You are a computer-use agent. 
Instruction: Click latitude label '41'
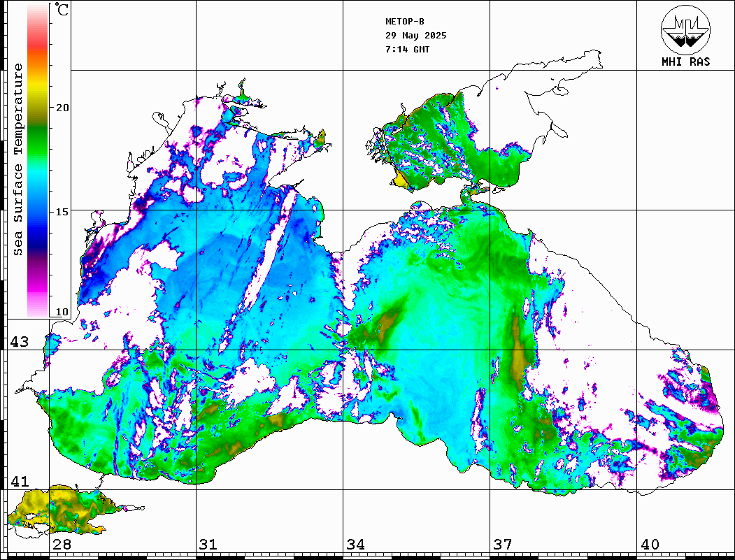(20, 482)
